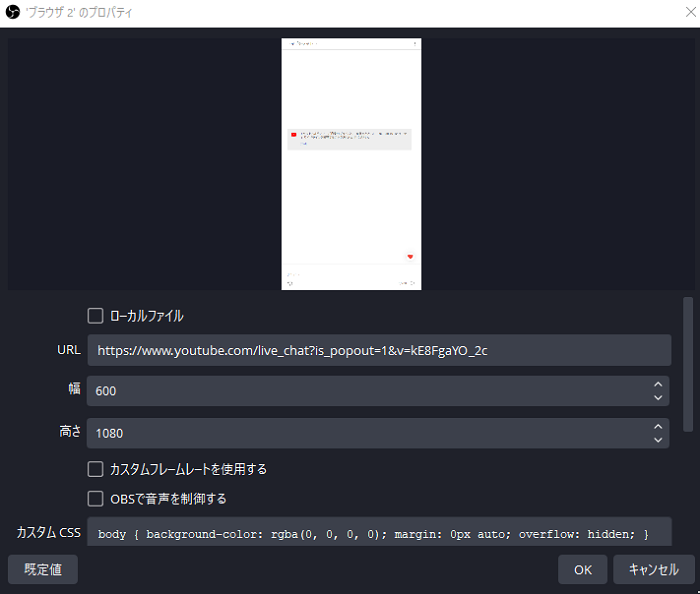Increase the 高さ value with up arrow

coord(658,427)
